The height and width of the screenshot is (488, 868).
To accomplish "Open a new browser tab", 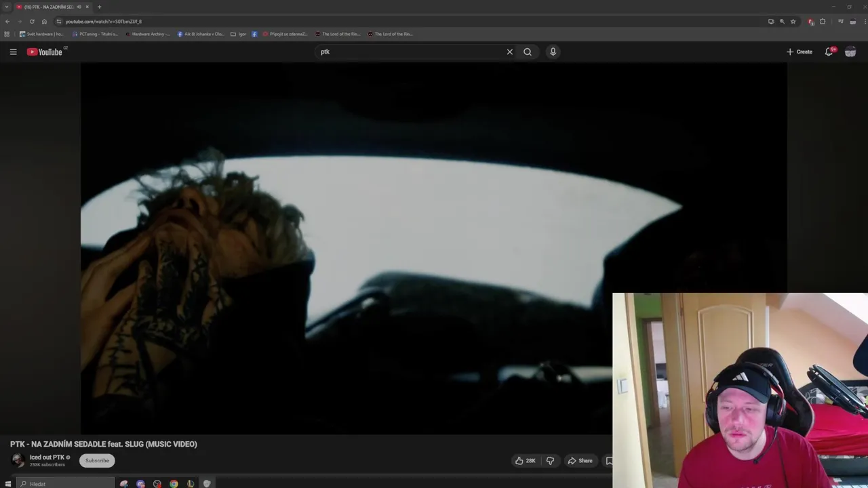I will click(x=99, y=7).
